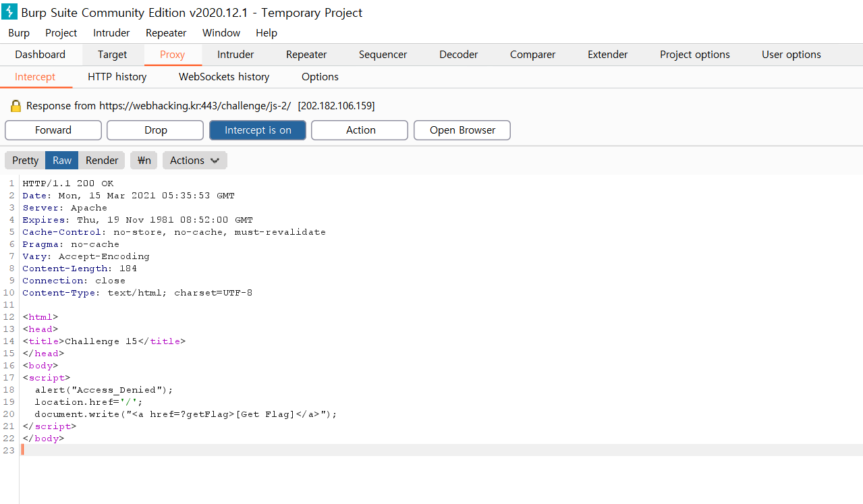Place cursor on empty line 23

(x=441, y=450)
